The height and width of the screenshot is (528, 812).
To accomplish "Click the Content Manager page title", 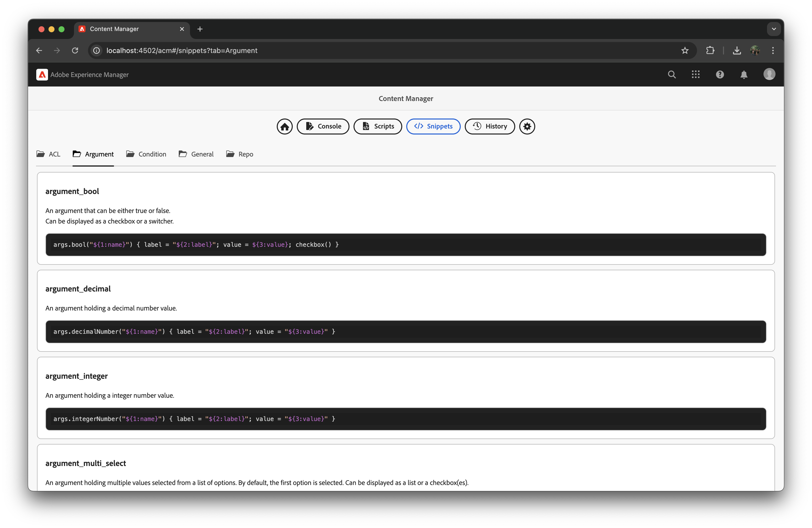I will tap(406, 98).
